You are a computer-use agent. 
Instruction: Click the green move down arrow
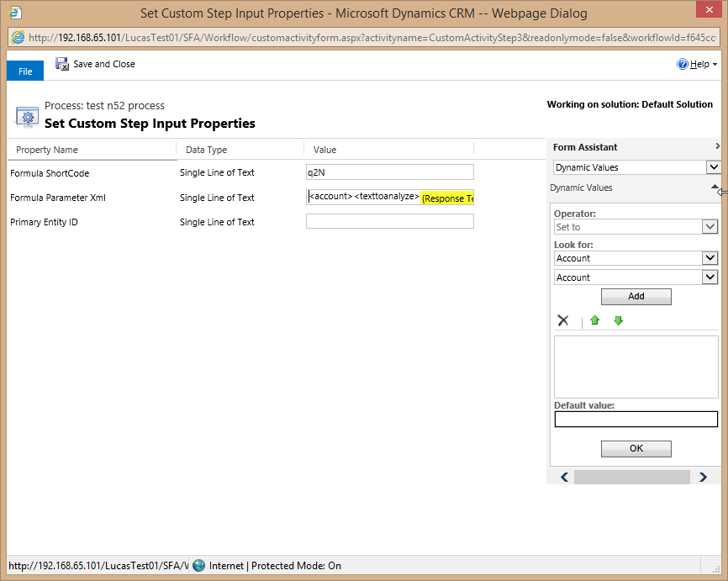pyautogui.click(x=618, y=320)
